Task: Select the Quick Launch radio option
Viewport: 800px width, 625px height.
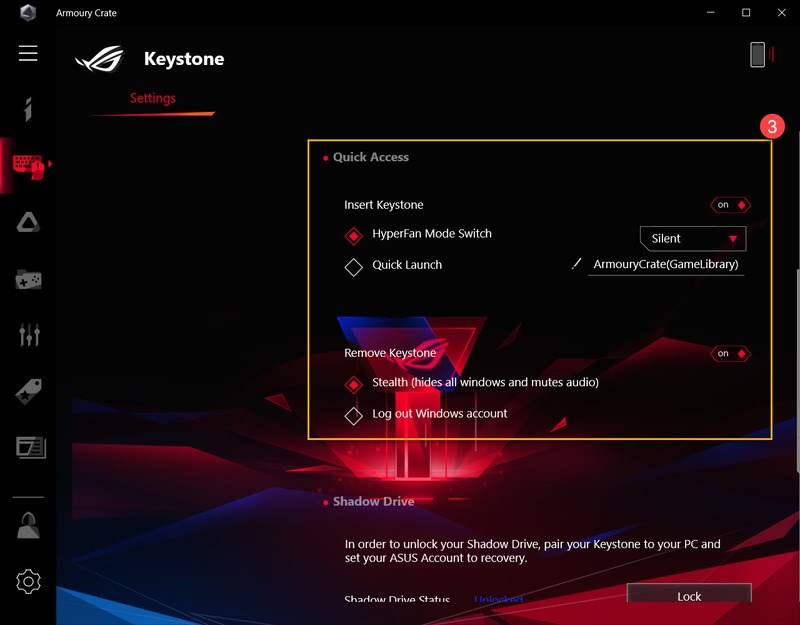Action: [353, 267]
